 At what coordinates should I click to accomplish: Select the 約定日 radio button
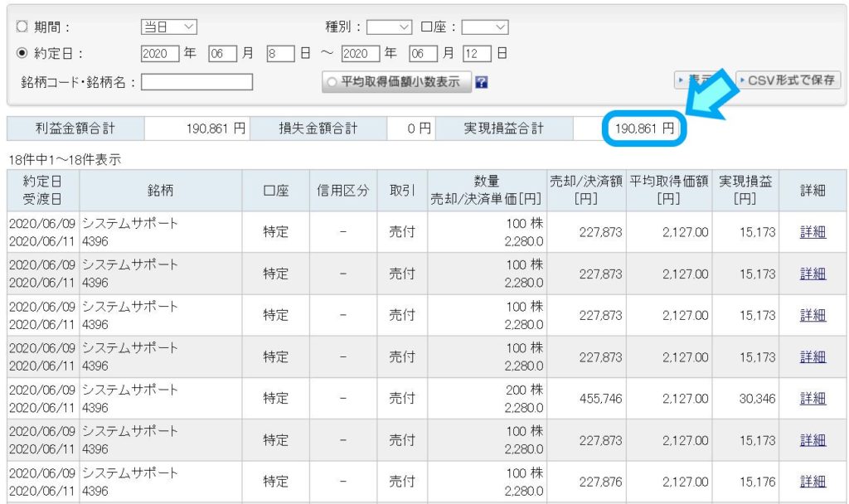[x=22, y=53]
